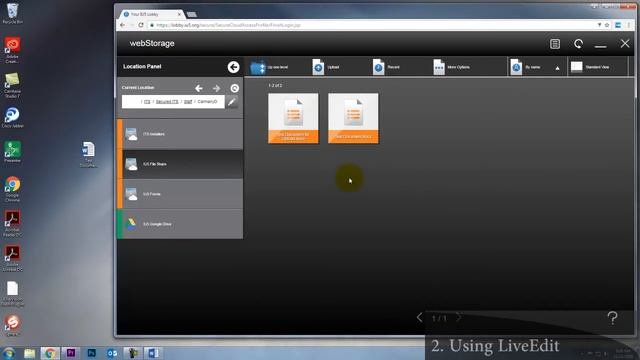This screenshot has width=640, height=360.
Task: Reload the browser page
Action: 141,25
